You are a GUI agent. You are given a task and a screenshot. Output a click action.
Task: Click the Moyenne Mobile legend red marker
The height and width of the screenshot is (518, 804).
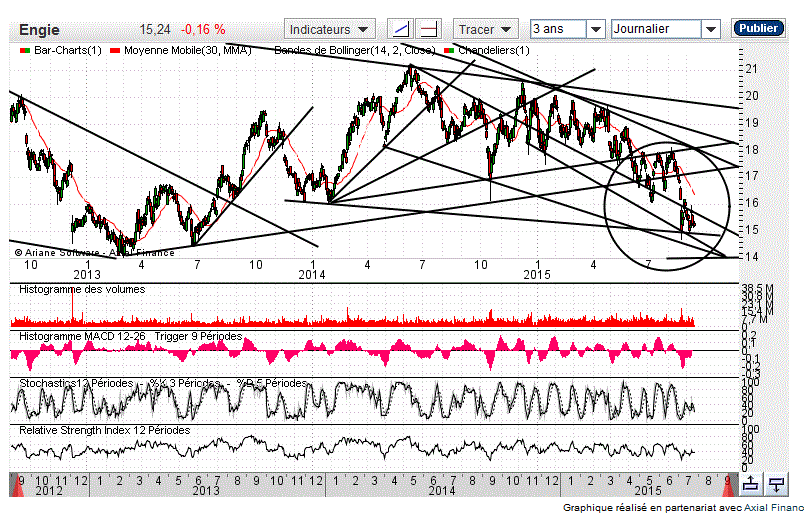click(115, 49)
